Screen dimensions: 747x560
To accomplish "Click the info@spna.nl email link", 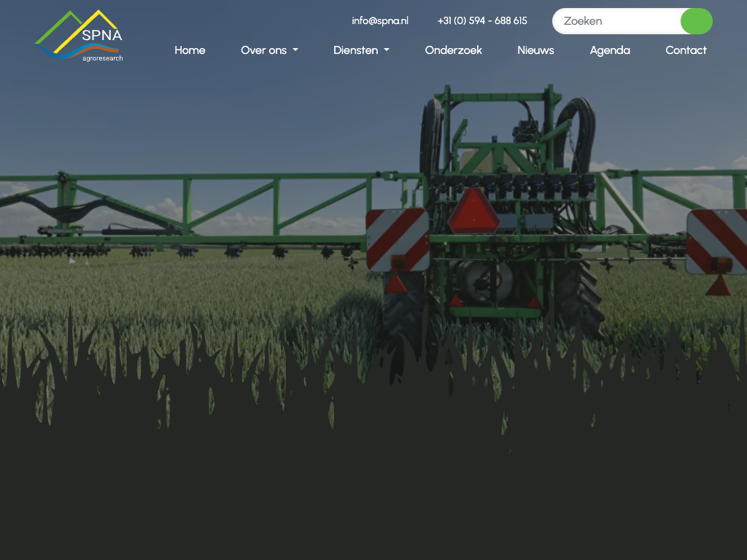I will [380, 20].
